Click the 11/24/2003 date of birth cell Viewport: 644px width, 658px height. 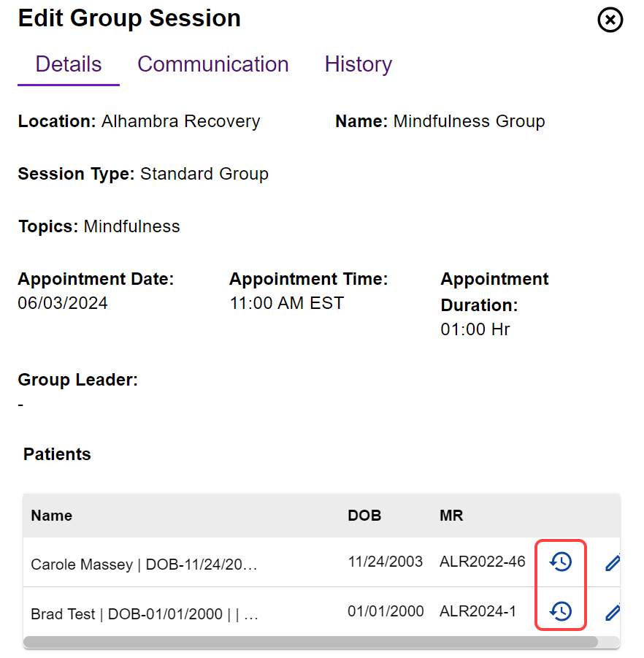click(x=385, y=562)
